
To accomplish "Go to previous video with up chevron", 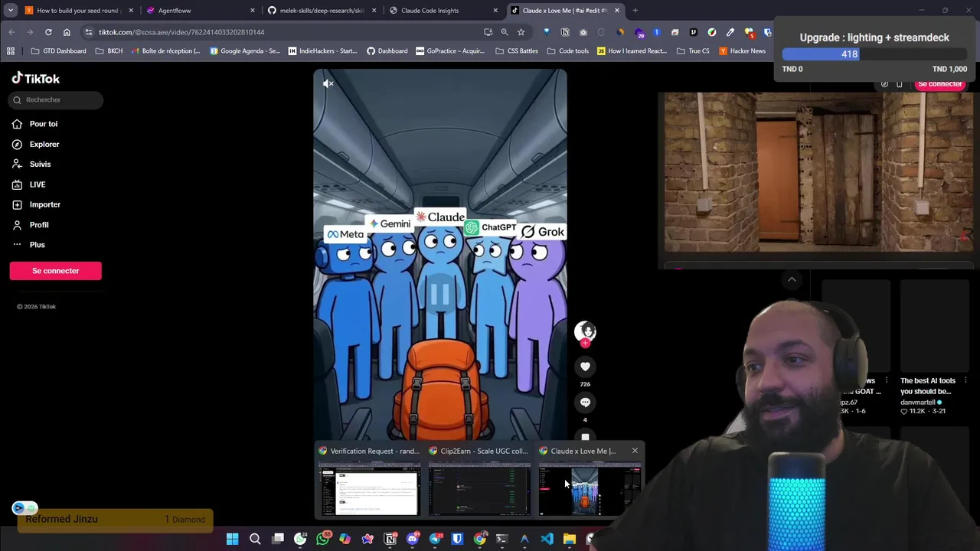I will 792,280.
